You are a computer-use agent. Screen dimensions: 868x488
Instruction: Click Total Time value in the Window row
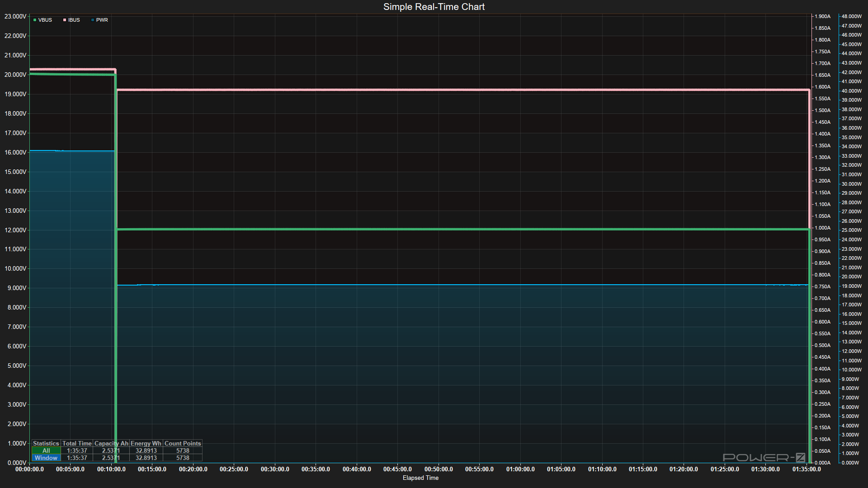tap(77, 458)
